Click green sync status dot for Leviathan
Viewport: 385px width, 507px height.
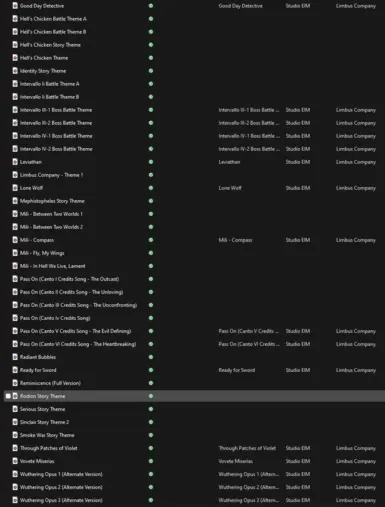151,162
